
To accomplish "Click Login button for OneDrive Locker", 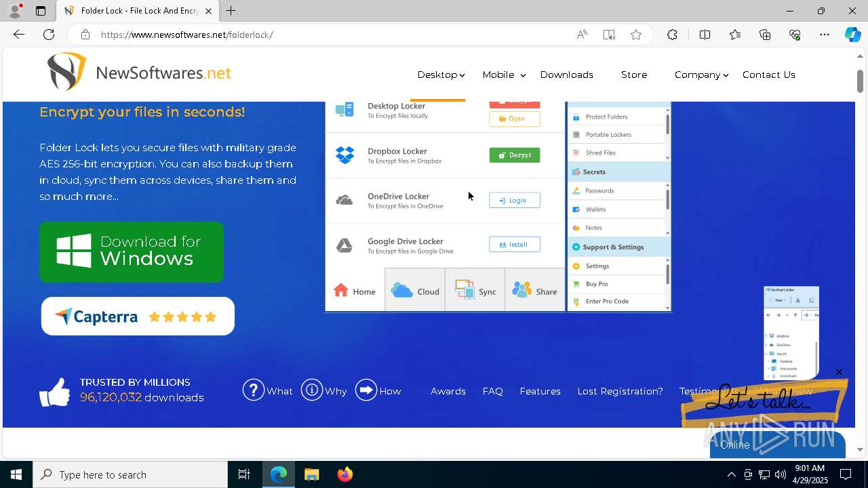I will pos(515,200).
